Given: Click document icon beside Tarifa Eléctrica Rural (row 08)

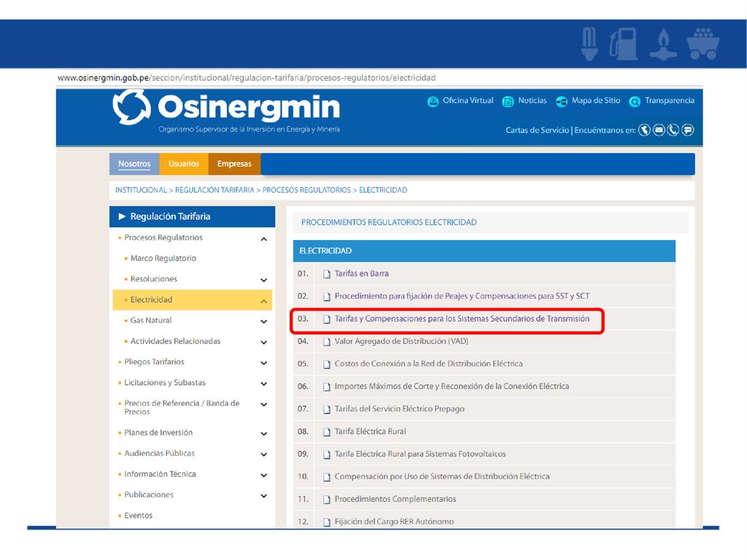Looking at the screenshot, I should point(327,432).
